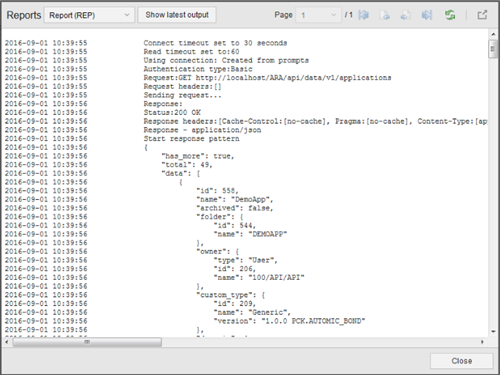The image size is (500, 375).
Task: Click the '"name": "Generic",' line
Action: (x=252, y=312)
